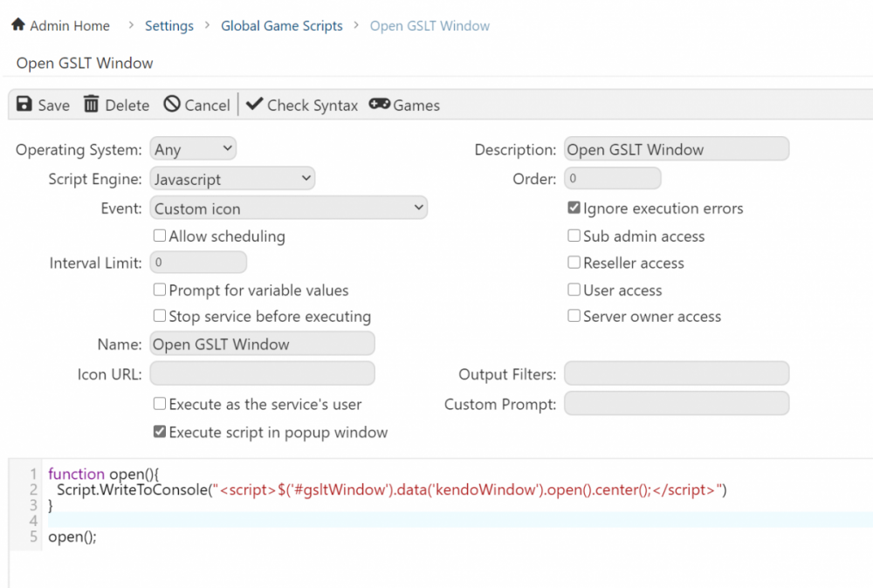
Task: Open the Event dropdown list
Action: point(288,209)
